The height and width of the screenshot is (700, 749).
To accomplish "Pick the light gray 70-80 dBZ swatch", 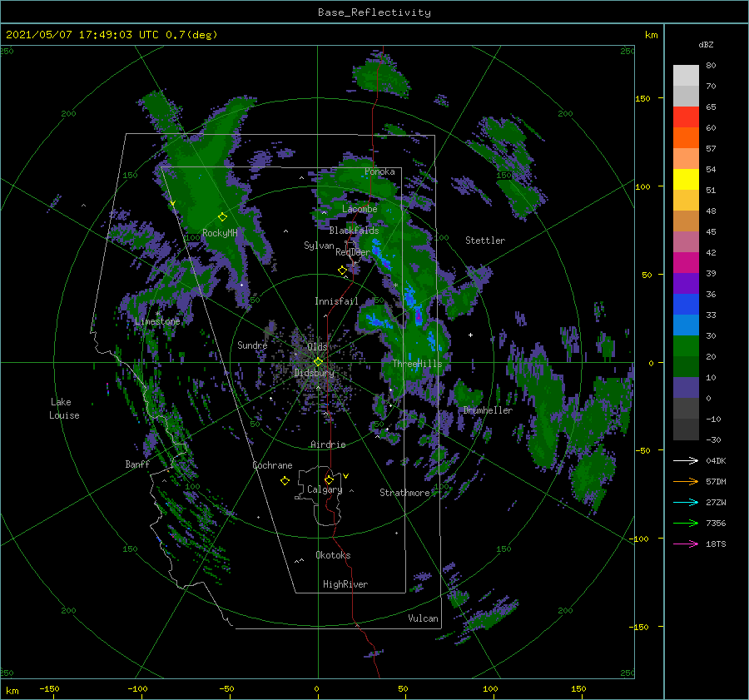I will tap(686, 75).
